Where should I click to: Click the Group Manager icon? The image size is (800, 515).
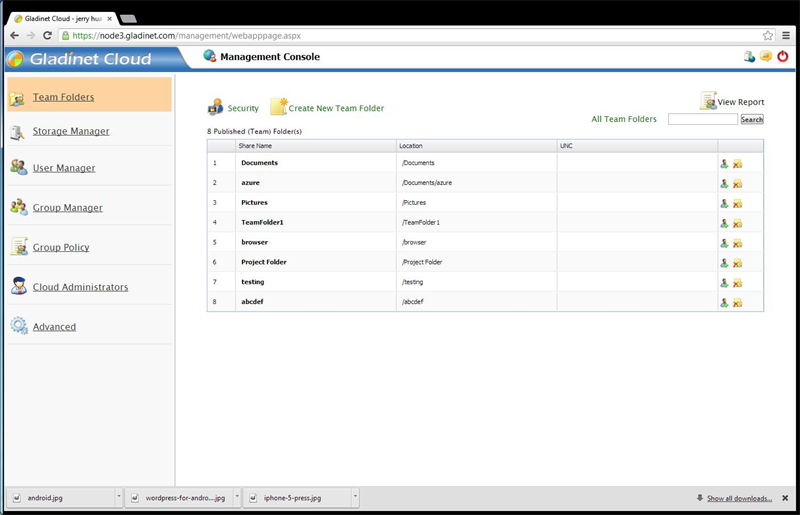[19, 207]
